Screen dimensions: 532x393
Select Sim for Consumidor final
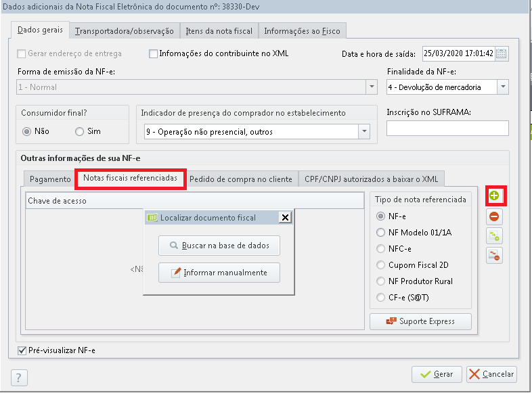[x=79, y=131]
